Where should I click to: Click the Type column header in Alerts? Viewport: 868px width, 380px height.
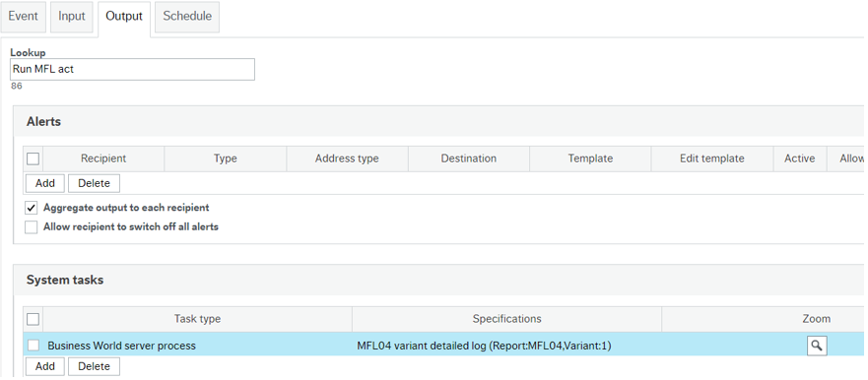(226, 158)
